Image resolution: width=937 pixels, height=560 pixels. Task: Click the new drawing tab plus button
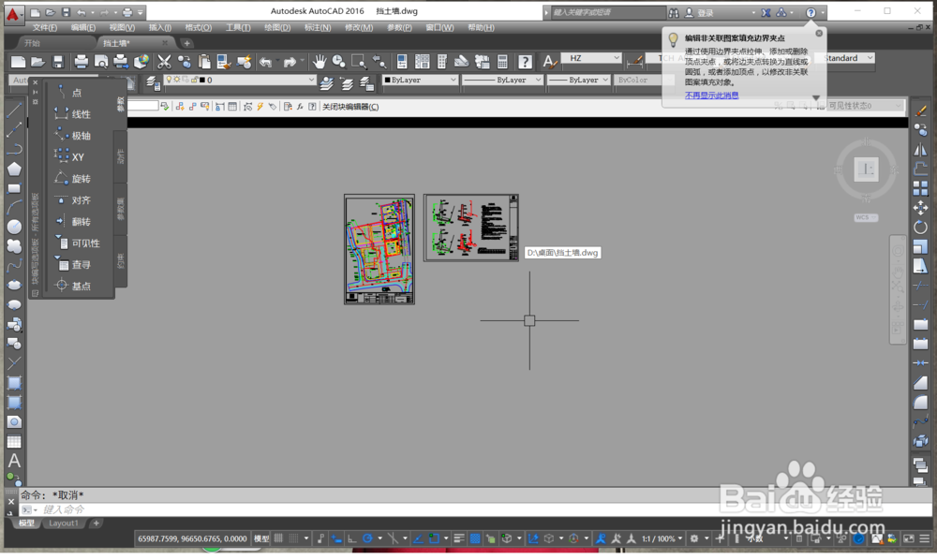pos(186,43)
